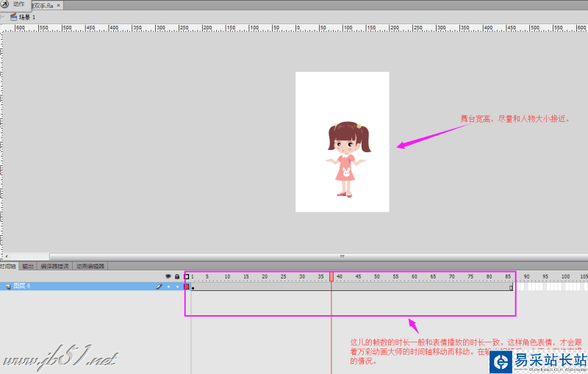
Task: Open the 动画编辑器 motion editor tab
Action: (90, 266)
